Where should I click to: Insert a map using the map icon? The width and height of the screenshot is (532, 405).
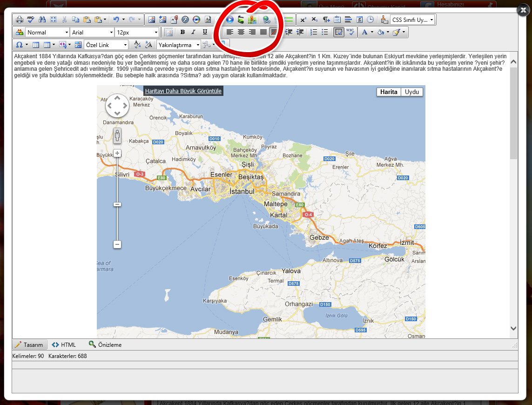(252, 20)
